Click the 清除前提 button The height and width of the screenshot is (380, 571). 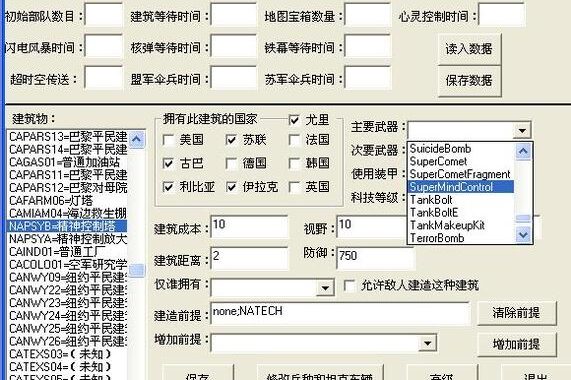coord(516,313)
